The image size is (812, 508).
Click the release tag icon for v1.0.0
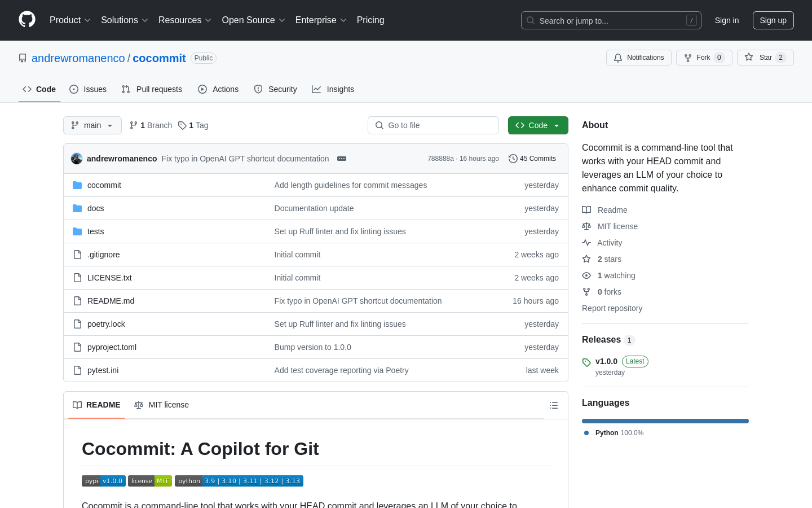(586, 362)
